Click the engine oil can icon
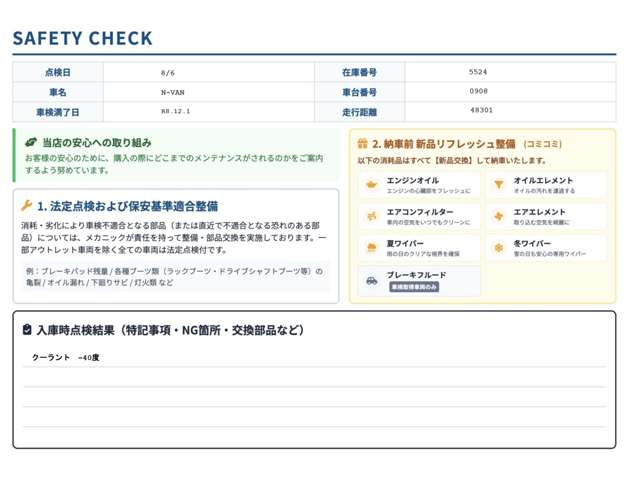Viewport: 640px width, 480px height. tap(371, 185)
